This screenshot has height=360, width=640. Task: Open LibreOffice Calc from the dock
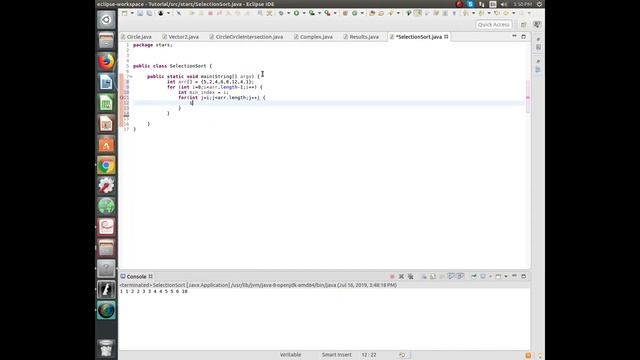pos(106,103)
